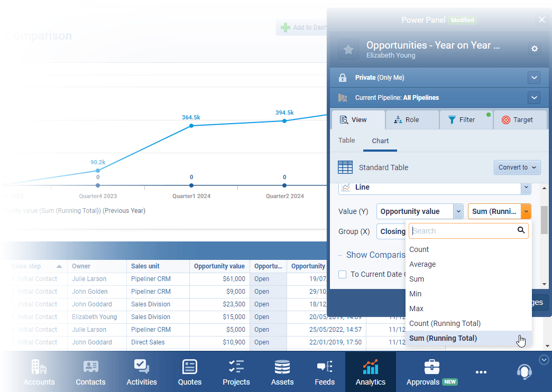The width and height of the screenshot is (552, 392).
Task: Expand the Private (Only Me) section
Action: pyautogui.click(x=534, y=78)
